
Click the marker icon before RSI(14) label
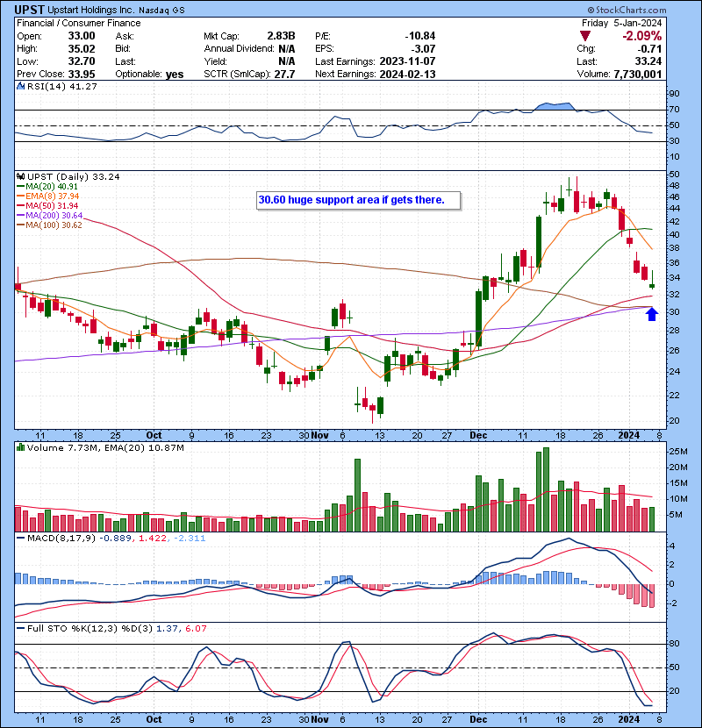click(20, 87)
